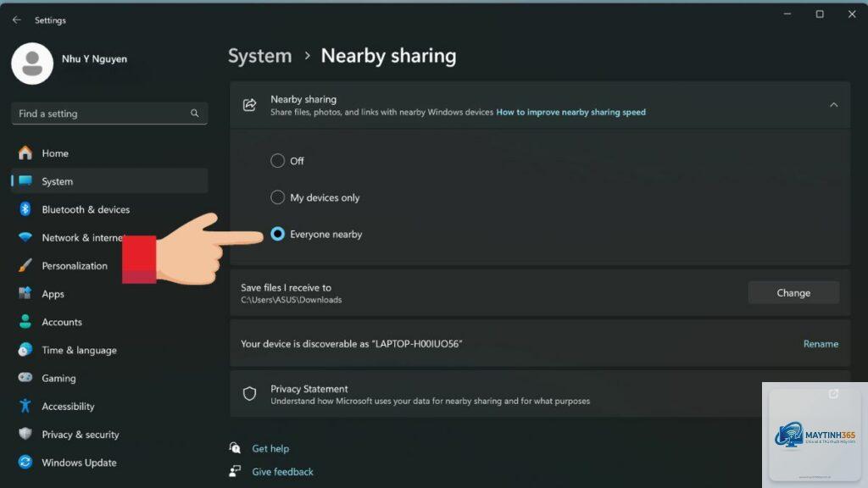Click the Gaming controller icon
Screen dimensions: 868x488
[25, 378]
